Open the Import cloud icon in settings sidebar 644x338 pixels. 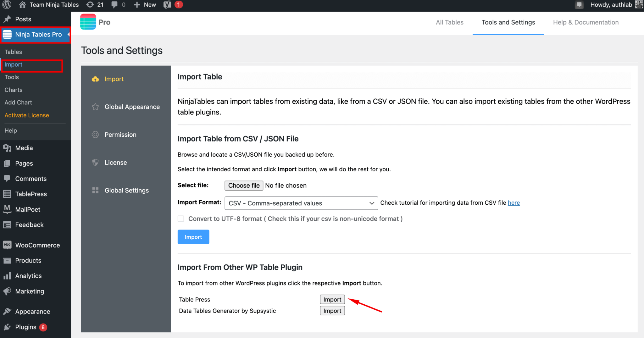tap(95, 79)
